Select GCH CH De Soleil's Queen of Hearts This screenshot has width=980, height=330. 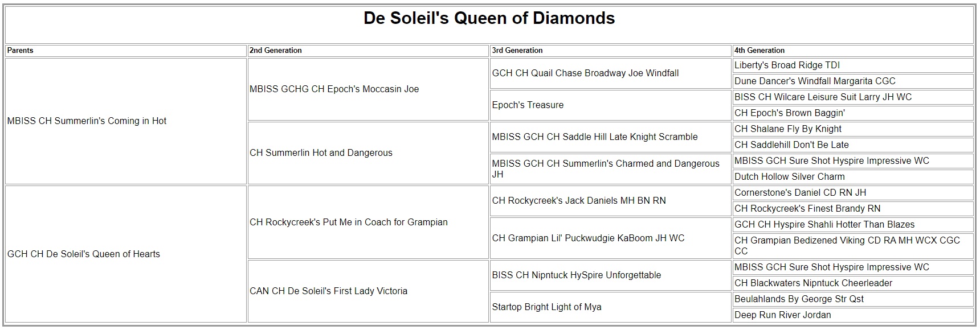[84, 254]
